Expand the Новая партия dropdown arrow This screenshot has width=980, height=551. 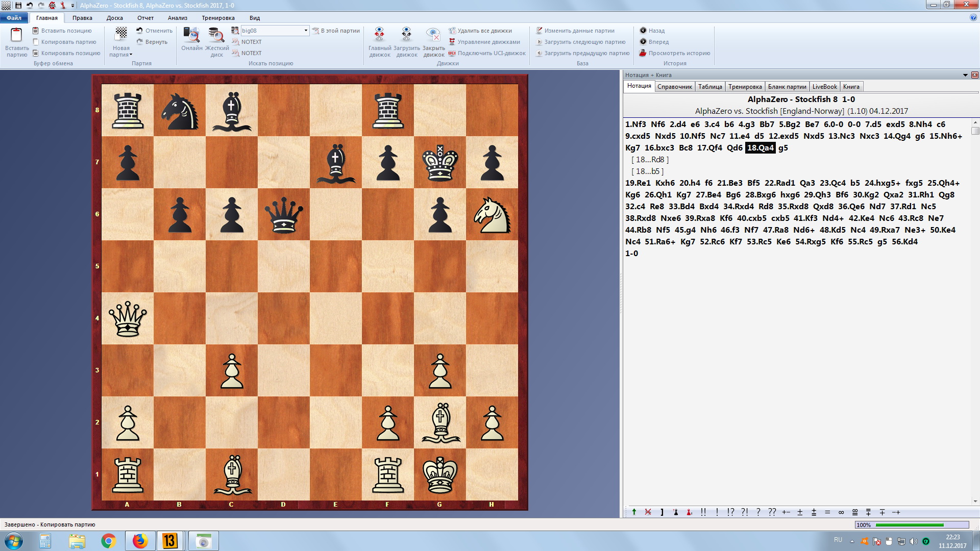(x=131, y=55)
